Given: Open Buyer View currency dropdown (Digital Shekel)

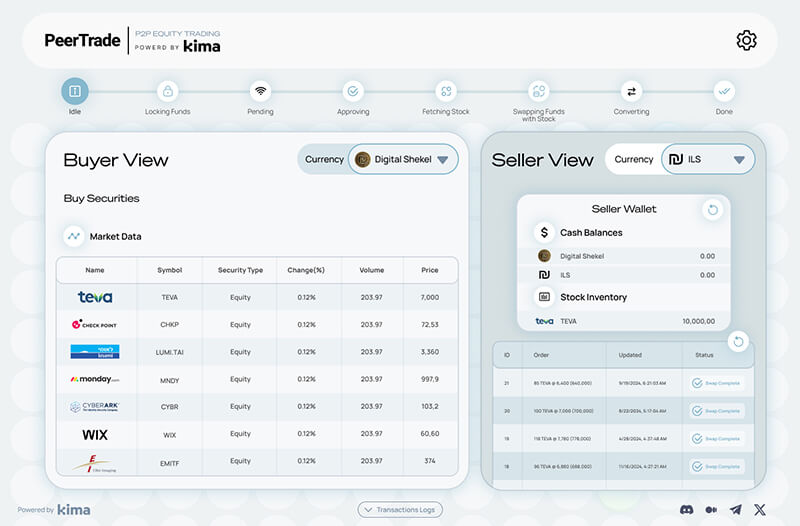Looking at the screenshot, I should [x=403, y=160].
